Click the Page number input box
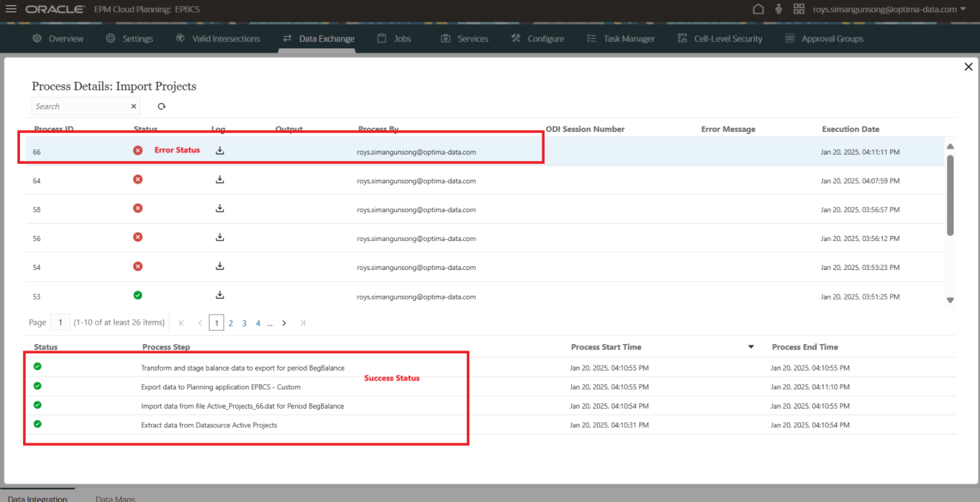This screenshot has width=980, height=502. pos(60,322)
